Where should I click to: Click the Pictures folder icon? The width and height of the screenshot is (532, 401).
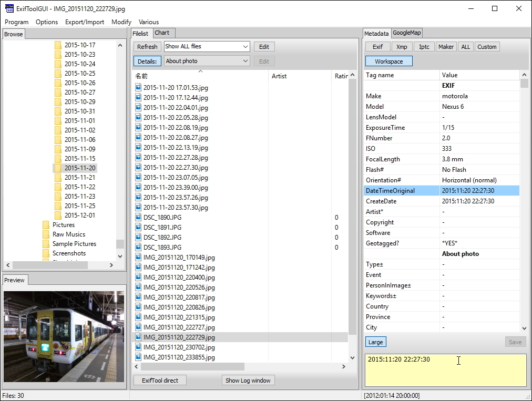pyautogui.click(x=46, y=225)
